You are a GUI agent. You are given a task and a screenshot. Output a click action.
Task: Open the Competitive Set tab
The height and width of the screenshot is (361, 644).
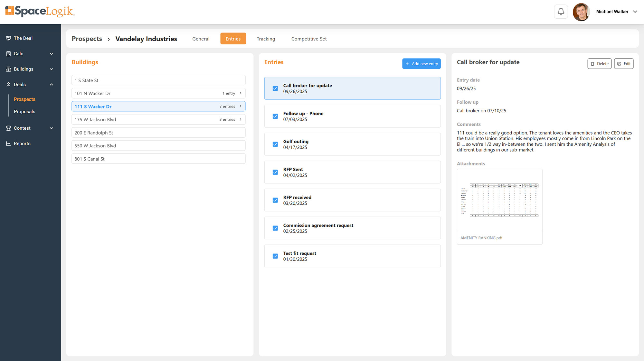(x=308, y=39)
